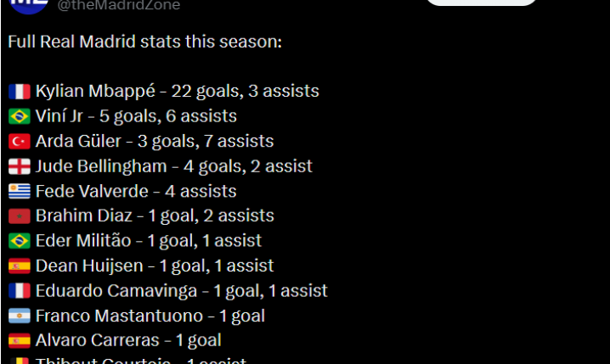Screen dimensions: 610x364
Task: Click the Uruguay flag next to Fede Valverde
Action: click(x=20, y=192)
